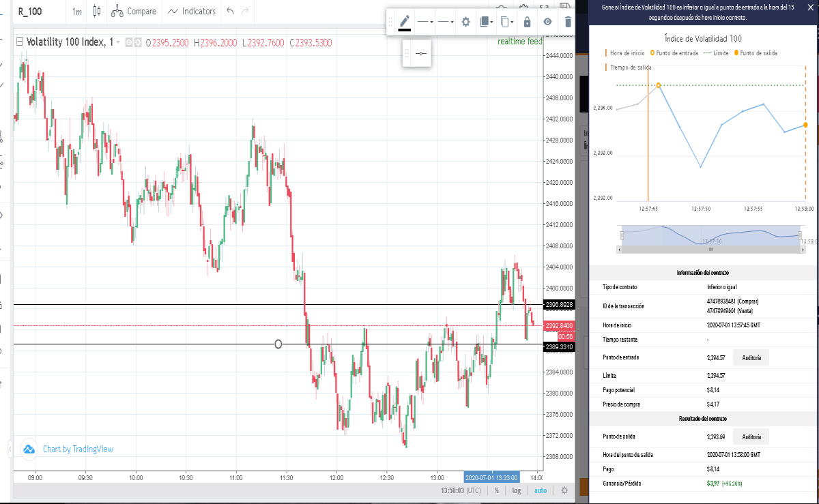Click Auditoría button next to Punto de entrada
The width and height of the screenshot is (819, 504).
751,357
